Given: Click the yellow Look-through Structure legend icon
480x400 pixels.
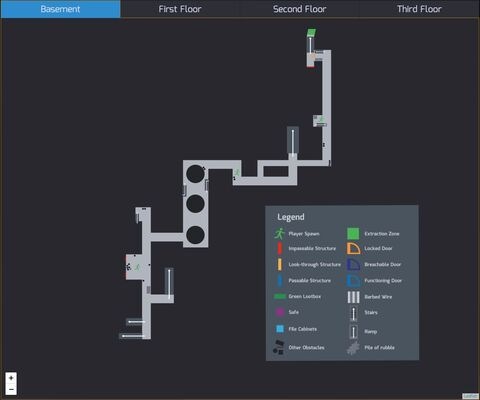Looking at the screenshot, I should pos(280,264).
